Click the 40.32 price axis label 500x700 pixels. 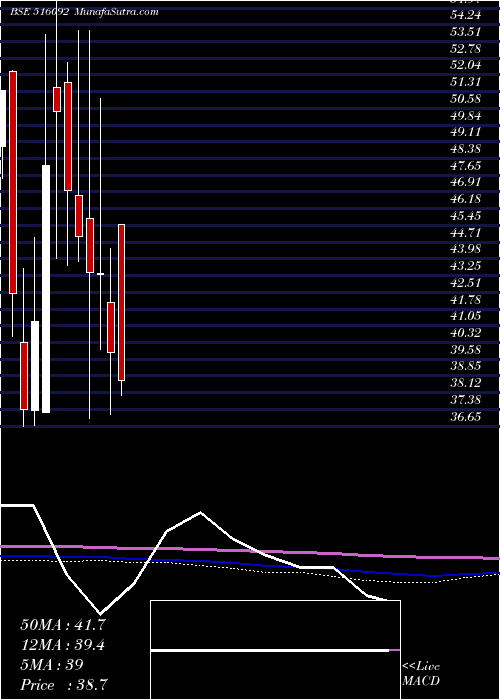[x=466, y=333]
